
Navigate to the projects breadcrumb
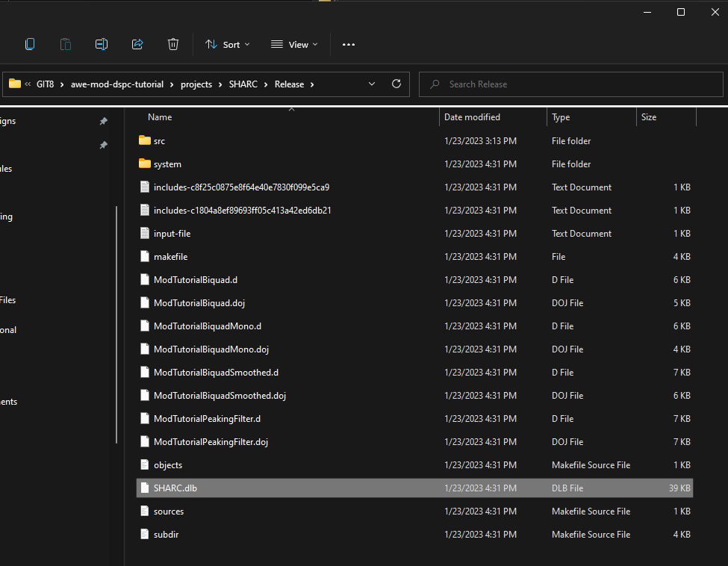click(x=196, y=84)
